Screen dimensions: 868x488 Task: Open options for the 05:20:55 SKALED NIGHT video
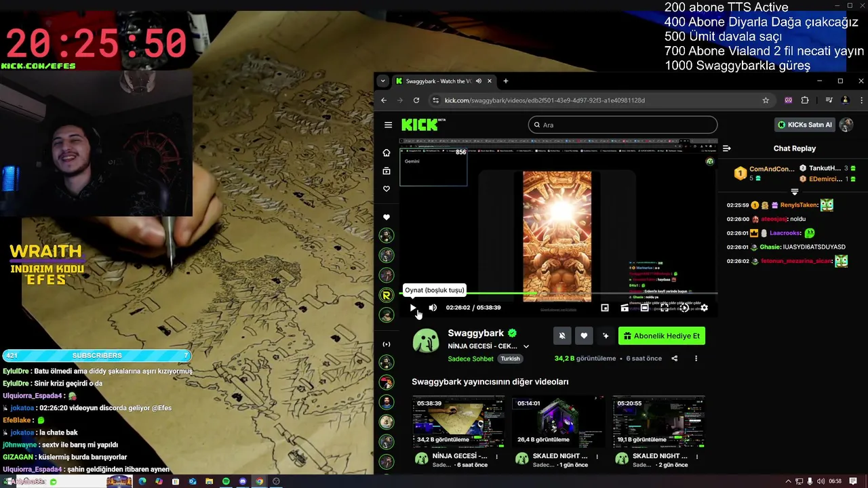coord(698,457)
